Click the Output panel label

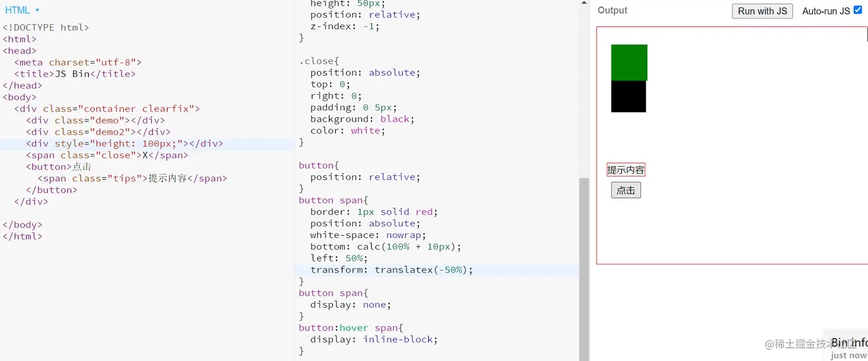coord(612,10)
